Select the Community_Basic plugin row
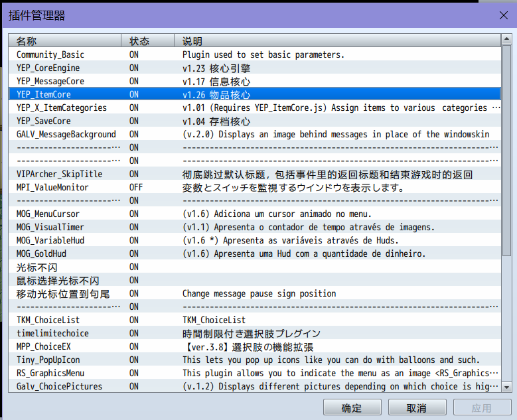The height and width of the screenshot is (420, 517). (x=255, y=54)
